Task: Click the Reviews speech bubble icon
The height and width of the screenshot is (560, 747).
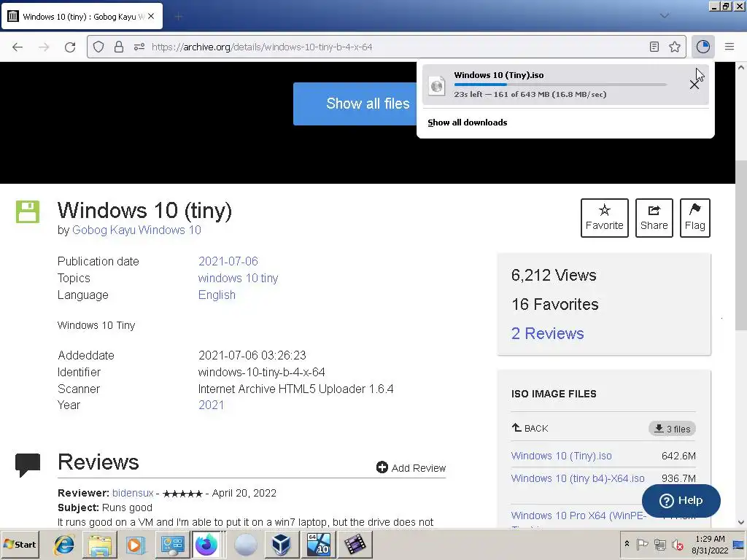Action: (28, 464)
